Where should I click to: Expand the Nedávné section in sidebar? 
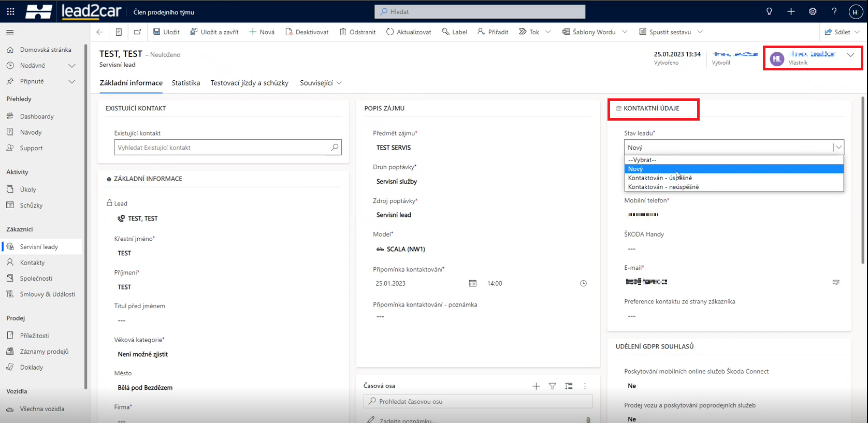(x=71, y=66)
